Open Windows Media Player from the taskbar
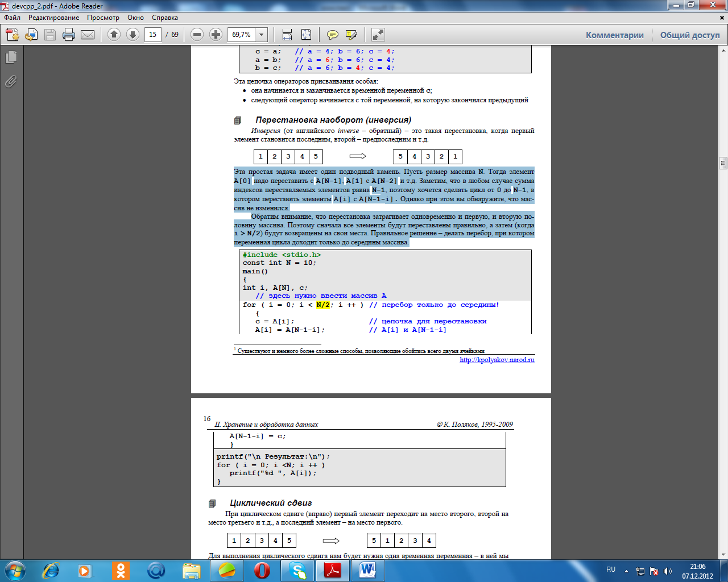The image size is (728, 582). (85, 570)
